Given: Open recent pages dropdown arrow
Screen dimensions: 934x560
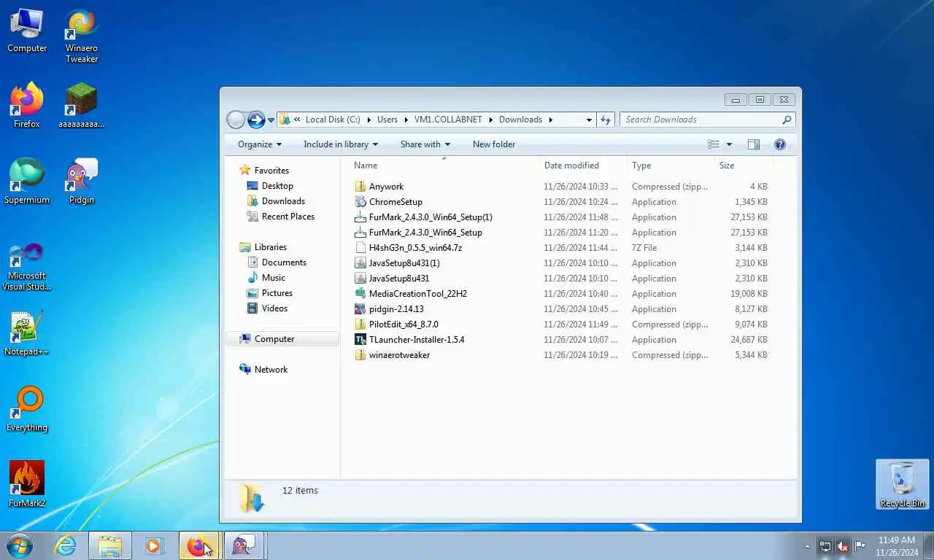Looking at the screenshot, I should [x=271, y=120].
